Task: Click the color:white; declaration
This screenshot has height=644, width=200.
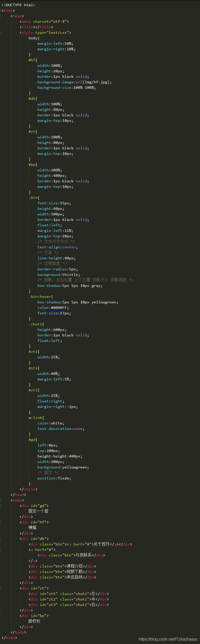Action: point(51,423)
